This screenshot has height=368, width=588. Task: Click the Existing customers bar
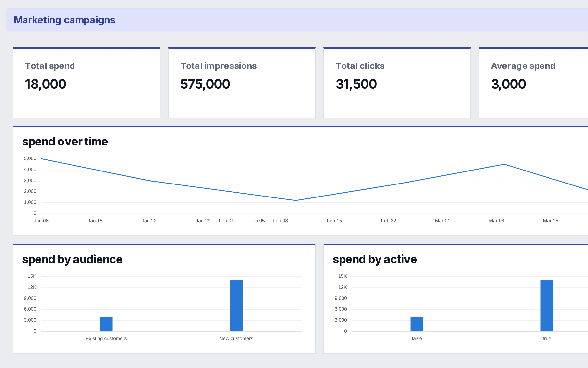pyautogui.click(x=106, y=324)
